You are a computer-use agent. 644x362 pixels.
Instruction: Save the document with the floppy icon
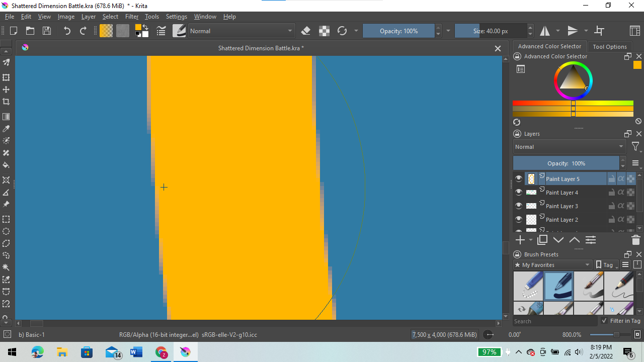point(47,31)
